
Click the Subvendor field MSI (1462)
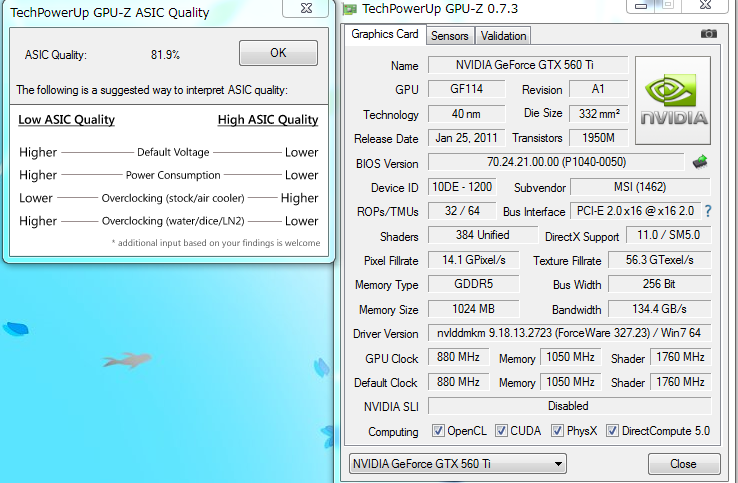pyautogui.click(x=640, y=187)
